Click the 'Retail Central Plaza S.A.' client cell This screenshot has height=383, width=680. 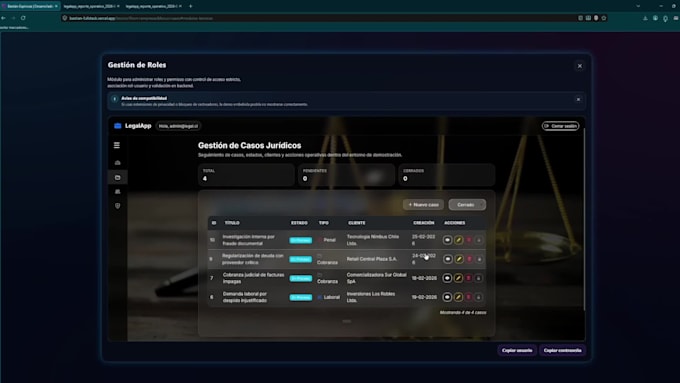coord(372,259)
